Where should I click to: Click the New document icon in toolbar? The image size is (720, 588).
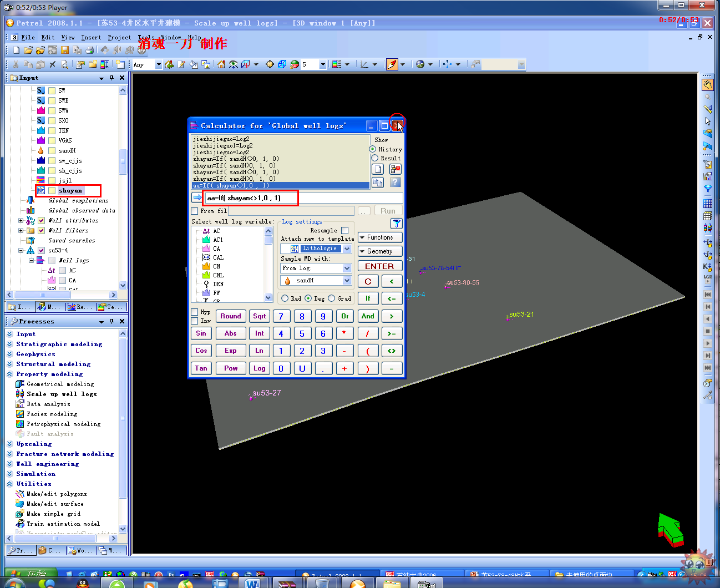16,50
